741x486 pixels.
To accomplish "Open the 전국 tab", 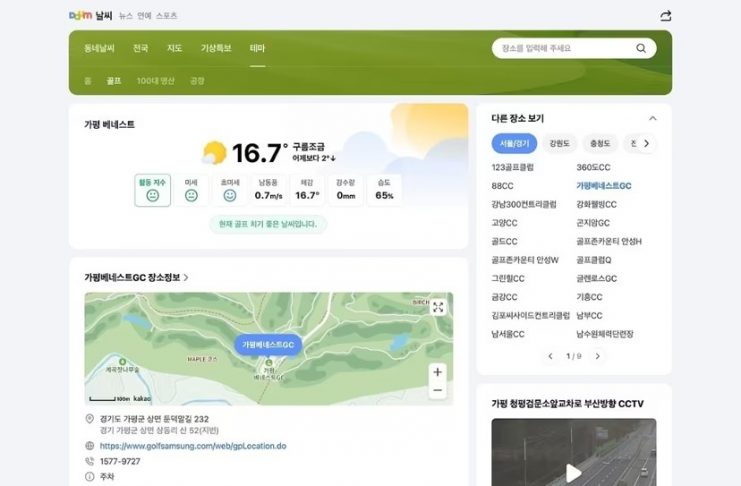I will pyautogui.click(x=140, y=48).
